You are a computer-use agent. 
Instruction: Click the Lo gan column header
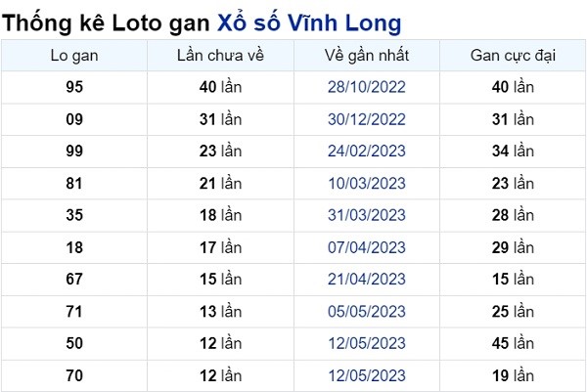click(74, 56)
